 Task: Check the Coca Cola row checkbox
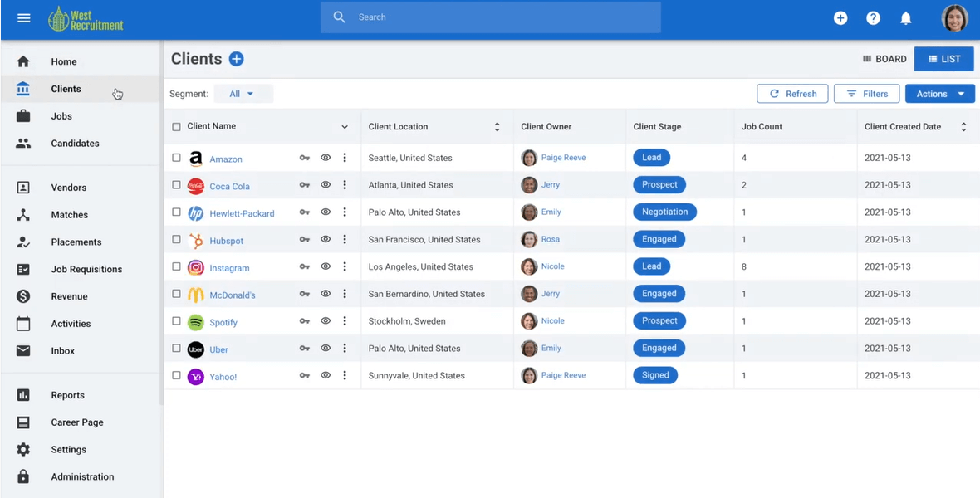tap(176, 185)
